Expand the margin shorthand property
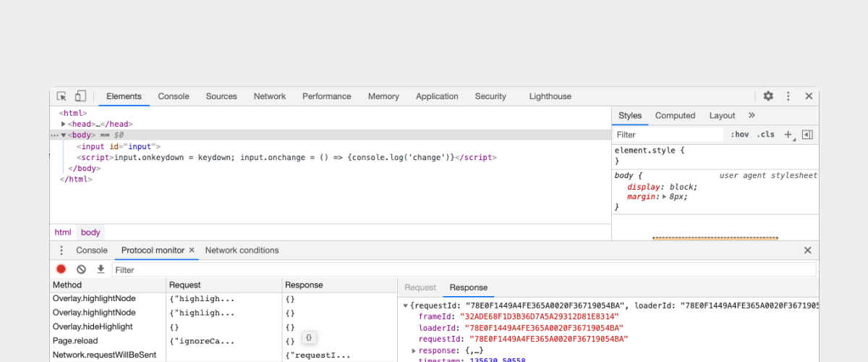The height and width of the screenshot is (362, 868). tap(663, 197)
